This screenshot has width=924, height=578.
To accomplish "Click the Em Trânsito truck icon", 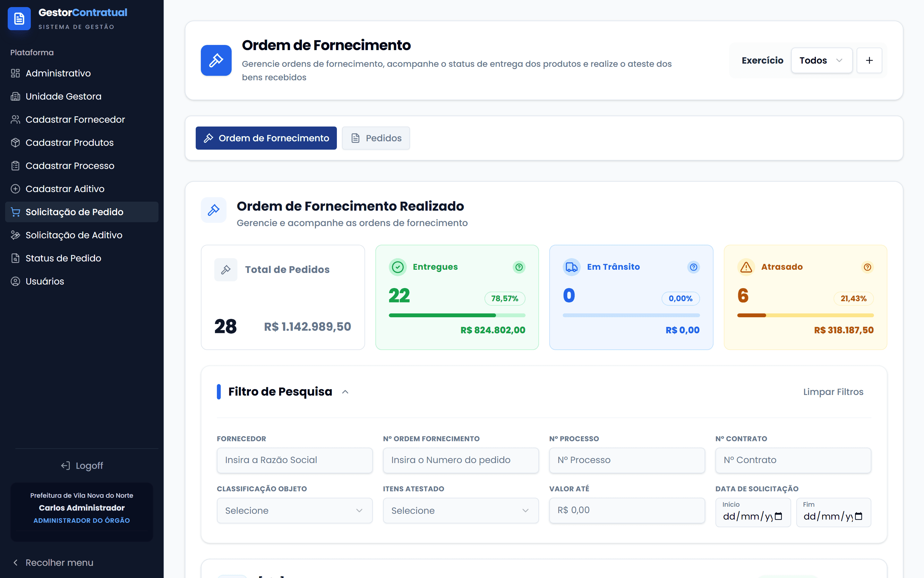I will click(x=571, y=267).
